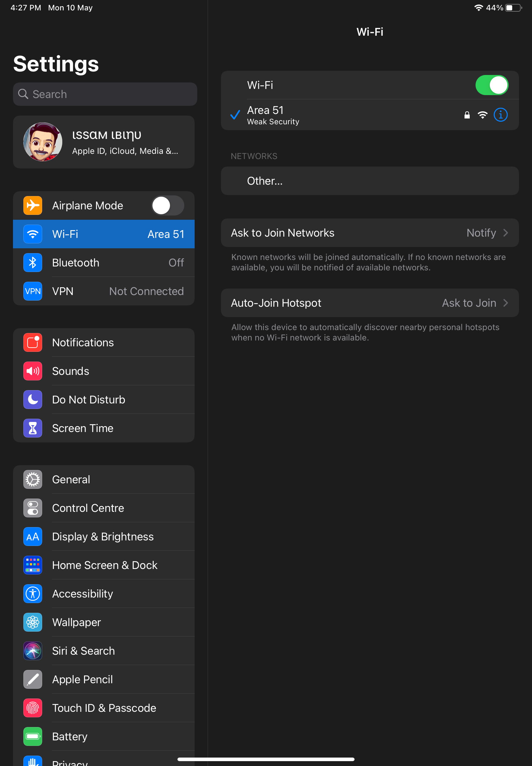Select the Do Not Disturb moon icon
The image size is (532, 766).
(x=32, y=400)
